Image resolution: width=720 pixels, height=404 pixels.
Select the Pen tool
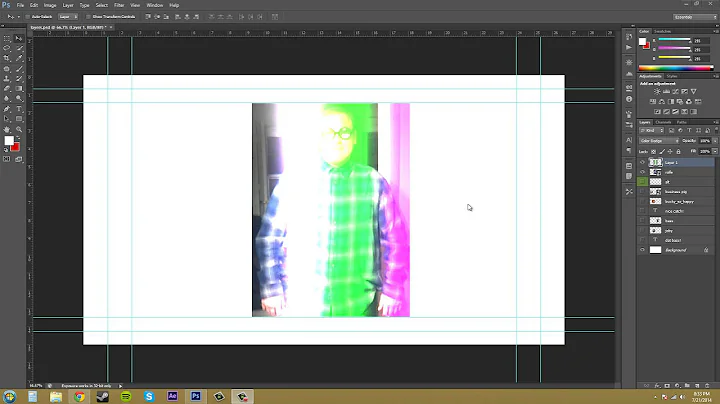7,109
